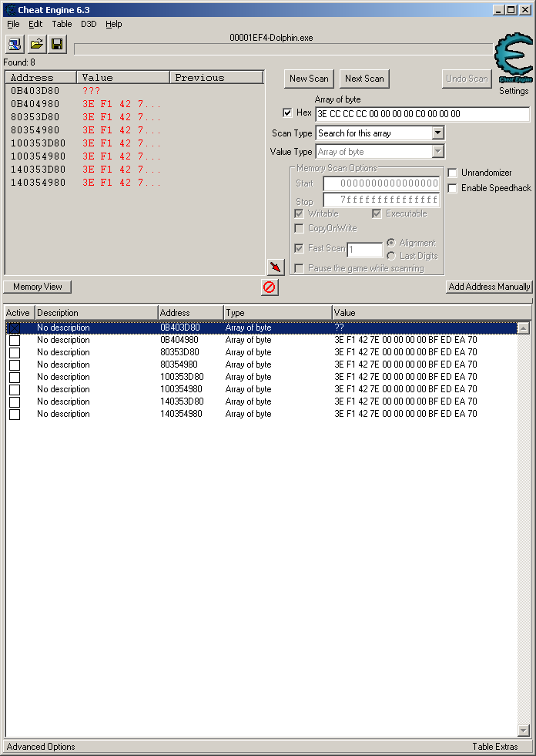The width and height of the screenshot is (536, 756).
Task: Enable the Speedhack checkbox
Action: click(x=453, y=188)
